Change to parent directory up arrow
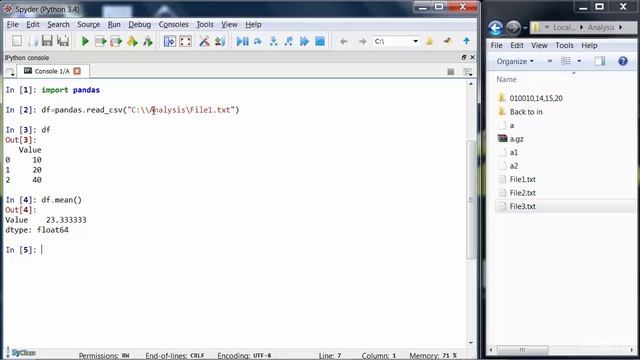 (467, 41)
